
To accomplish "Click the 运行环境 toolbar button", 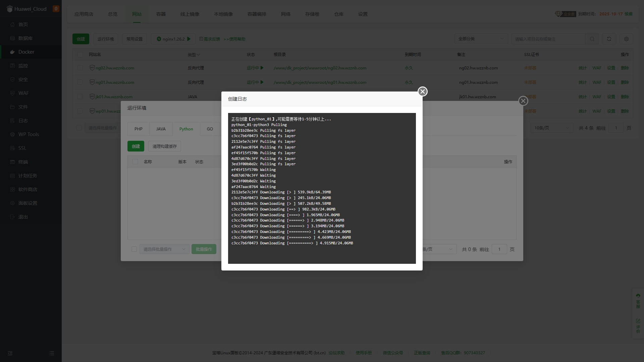I will coord(106,39).
